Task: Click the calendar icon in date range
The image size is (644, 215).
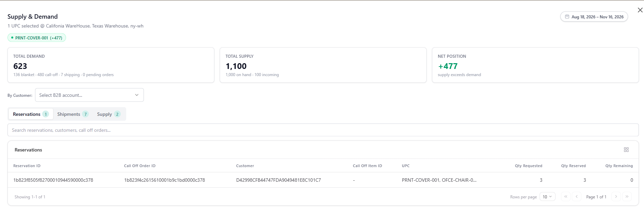Action: pyautogui.click(x=567, y=17)
